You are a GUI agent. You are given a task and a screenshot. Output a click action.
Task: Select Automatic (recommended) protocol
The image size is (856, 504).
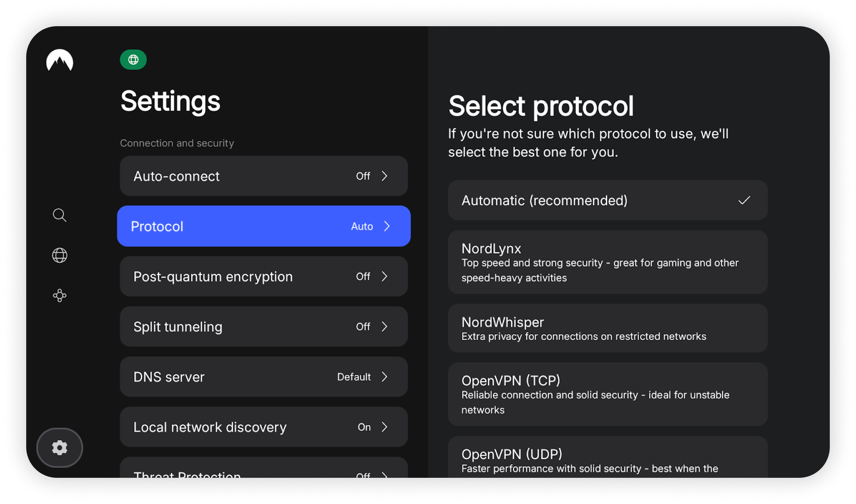tap(607, 200)
